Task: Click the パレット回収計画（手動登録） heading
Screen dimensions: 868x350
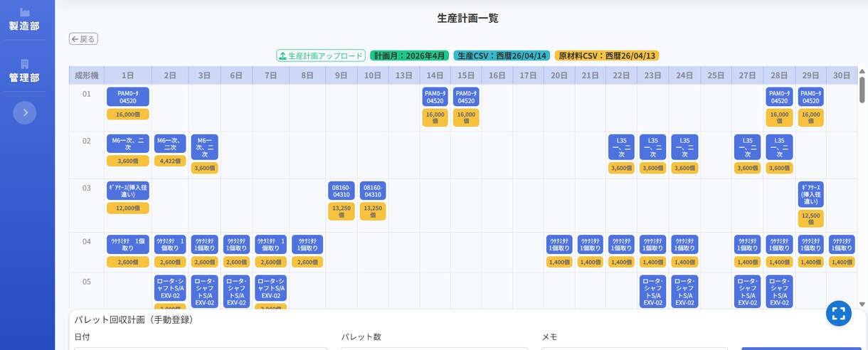Action: tap(134, 319)
